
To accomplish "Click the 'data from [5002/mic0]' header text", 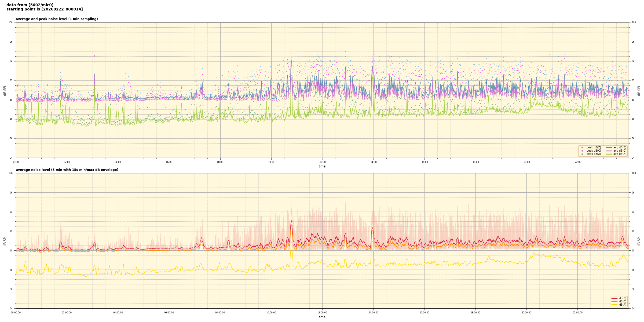I will pos(30,5).
